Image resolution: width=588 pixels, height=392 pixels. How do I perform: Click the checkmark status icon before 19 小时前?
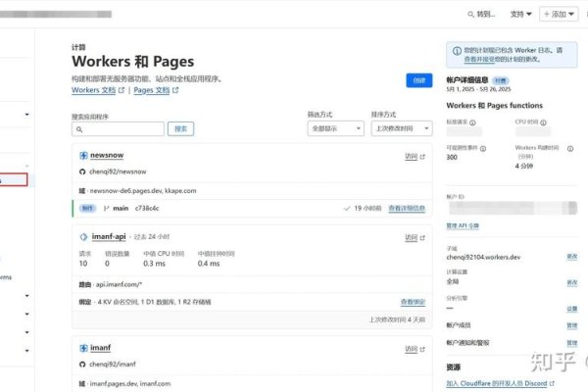pyautogui.click(x=347, y=208)
